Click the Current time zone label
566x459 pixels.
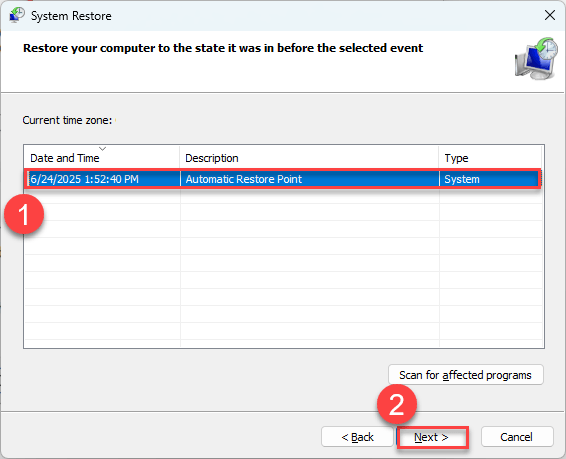[67, 120]
